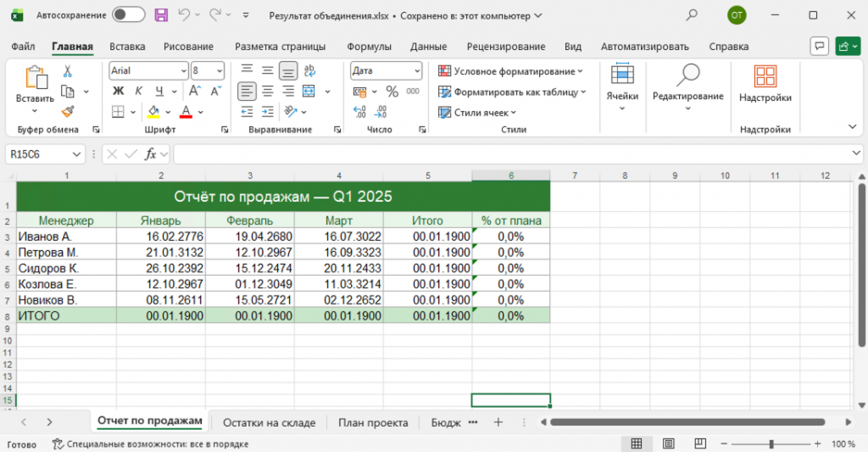
Task: Open the search magnifier in title bar
Action: coord(692,15)
